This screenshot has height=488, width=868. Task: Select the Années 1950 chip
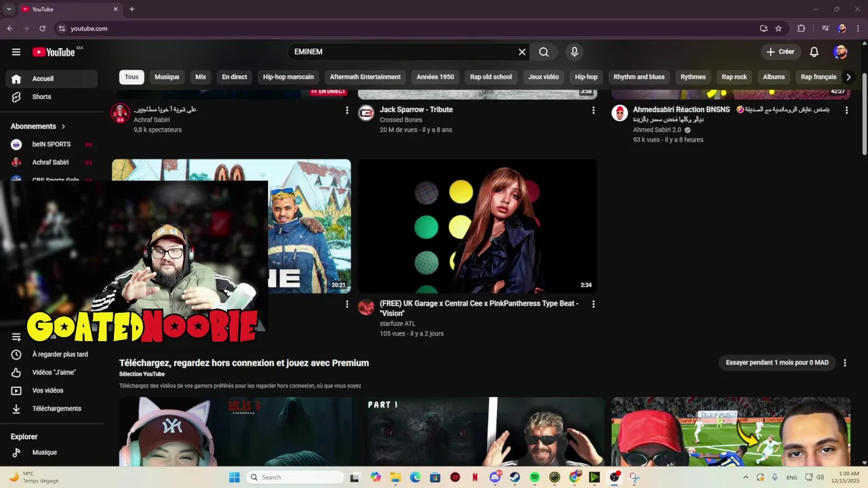[435, 77]
